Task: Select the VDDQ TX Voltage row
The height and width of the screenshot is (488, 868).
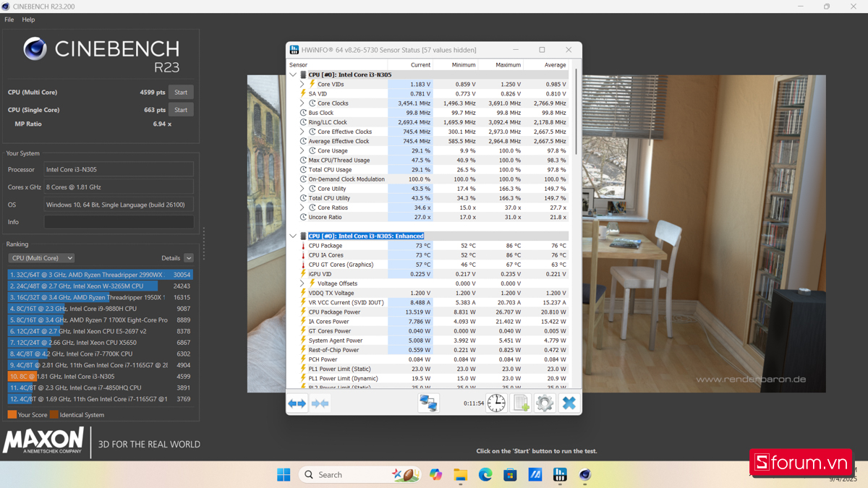Action: click(x=428, y=293)
